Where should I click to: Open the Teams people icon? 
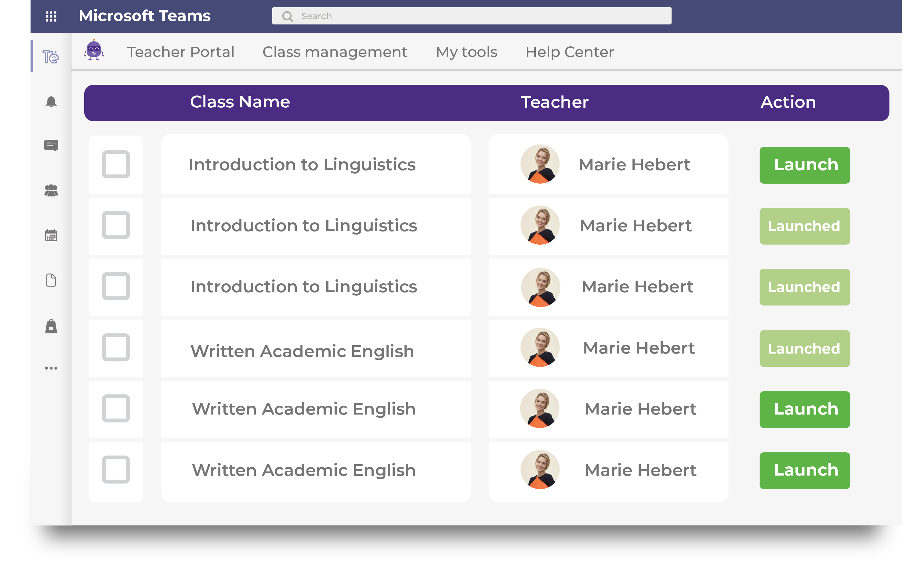click(51, 191)
